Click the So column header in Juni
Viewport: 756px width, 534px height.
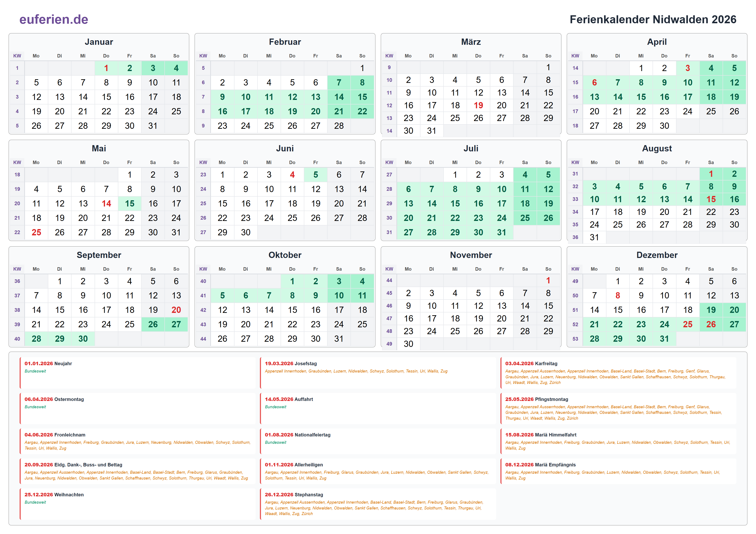click(362, 163)
